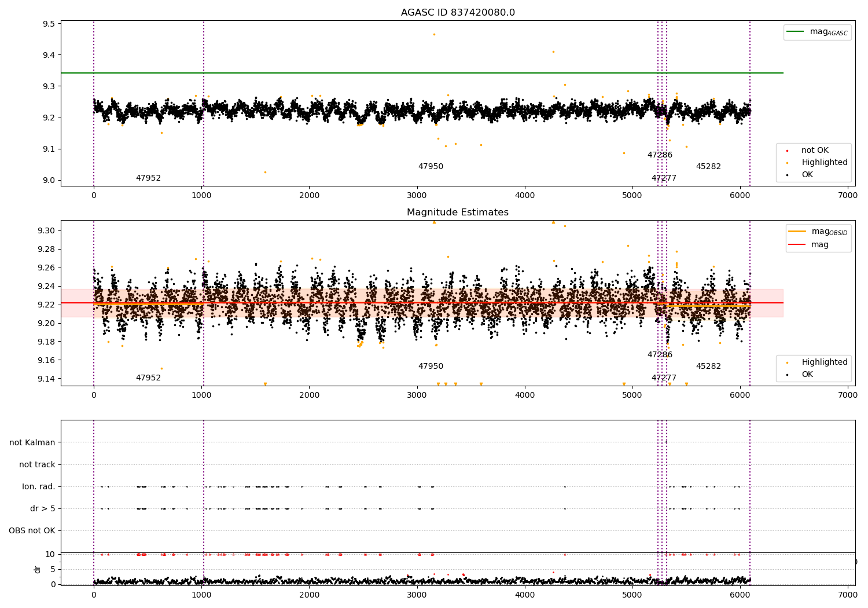Image resolution: width=868 pixels, height=608 pixels.
Task: Click '5000' on the Magnitude Estimates x-axis
Action: point(632,395)
